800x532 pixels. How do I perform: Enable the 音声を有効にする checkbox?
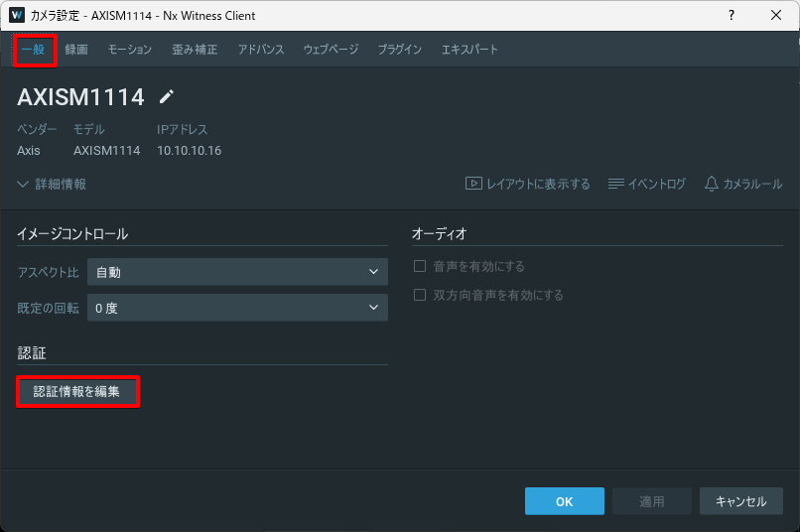pos(420,266)
